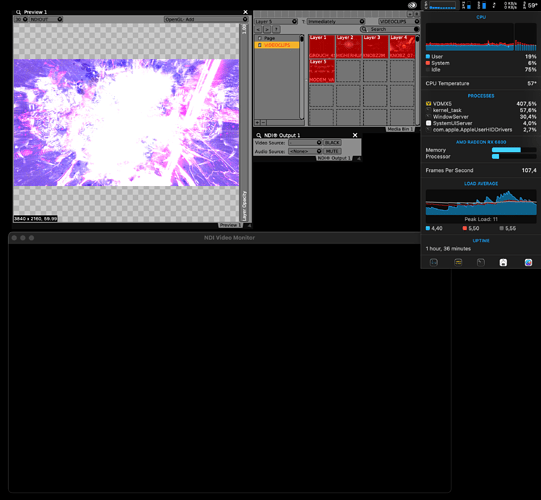
Task: Remove a page with the − button
Action: point(263,122)
